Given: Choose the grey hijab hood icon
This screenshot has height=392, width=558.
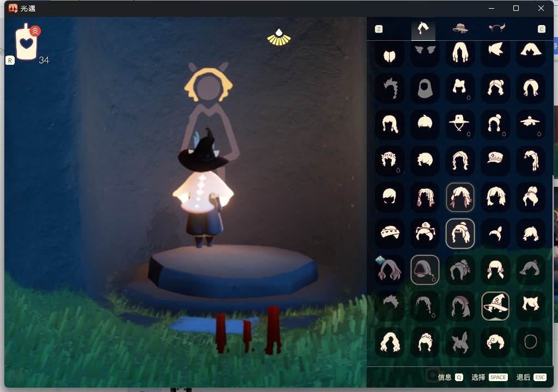Looking at the screenshot, I should (425, 89).
